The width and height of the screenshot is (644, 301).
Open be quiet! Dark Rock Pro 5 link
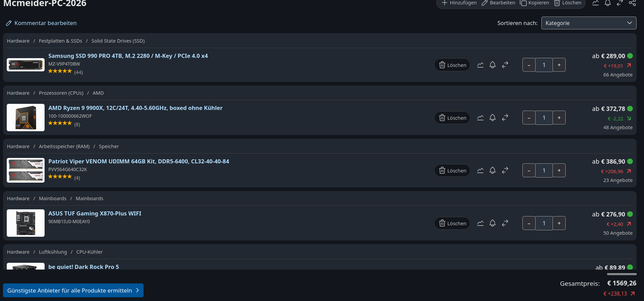coord(84,267)
